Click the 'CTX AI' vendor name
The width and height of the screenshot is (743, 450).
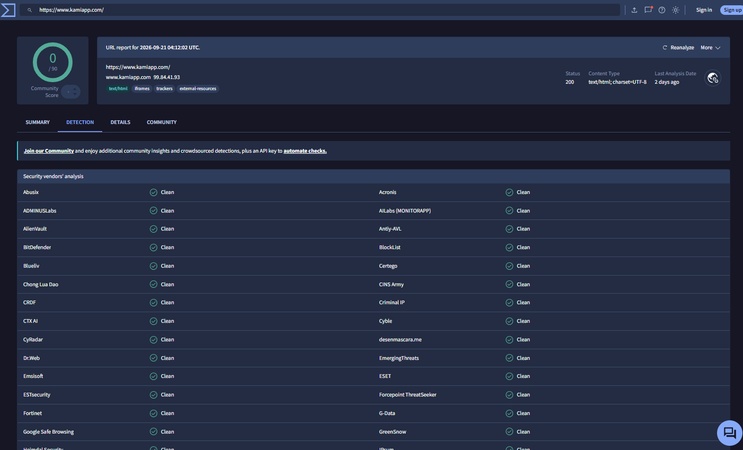click(x=30, y=321)
